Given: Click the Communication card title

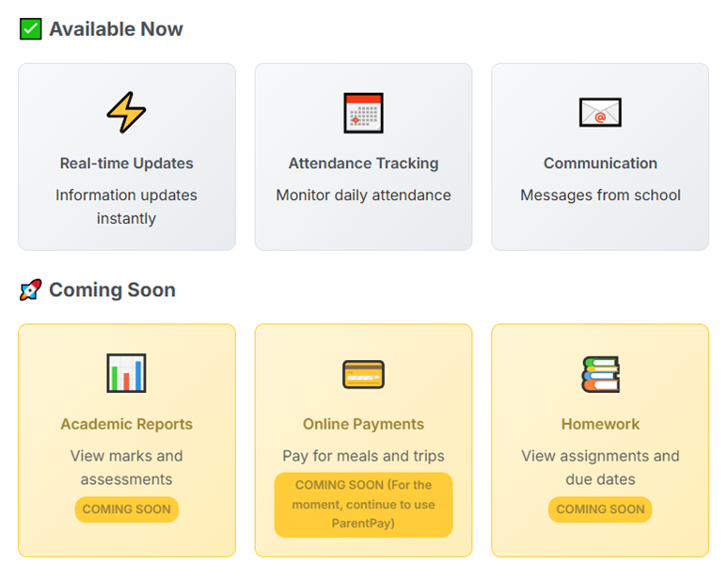Looking at the screenshot, I should point(600,164).
